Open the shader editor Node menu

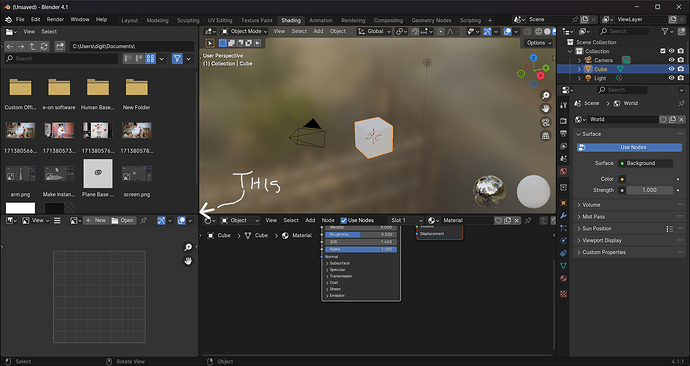coord(328,220)
